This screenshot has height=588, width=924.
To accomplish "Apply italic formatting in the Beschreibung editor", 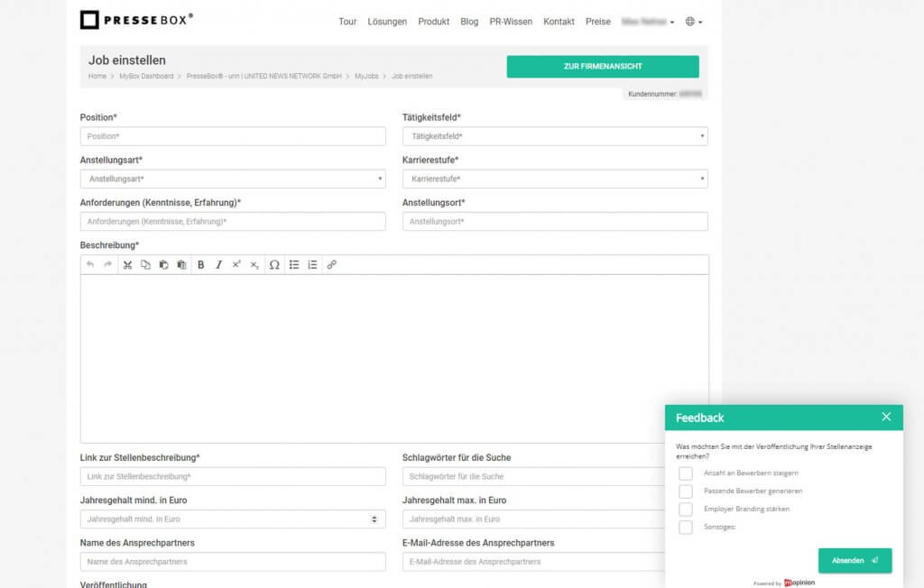I will pos(219,264).
